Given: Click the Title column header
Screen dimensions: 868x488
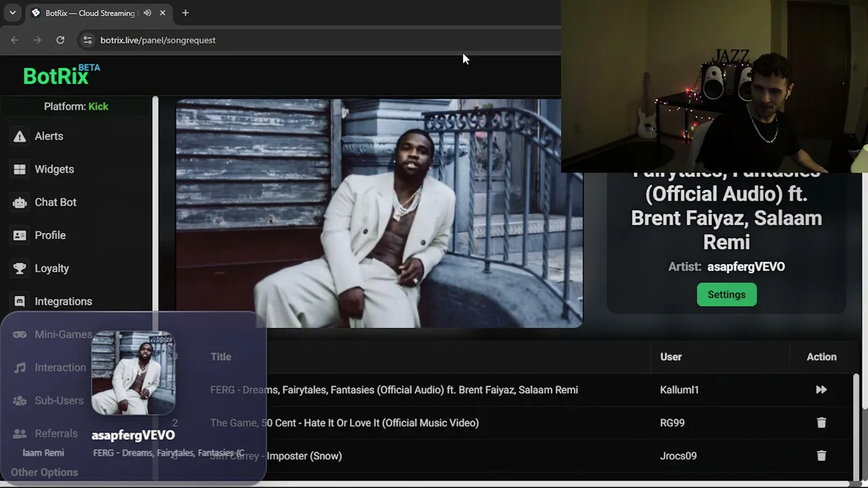Looking at the screenshot, I should (x=220, y=357).
